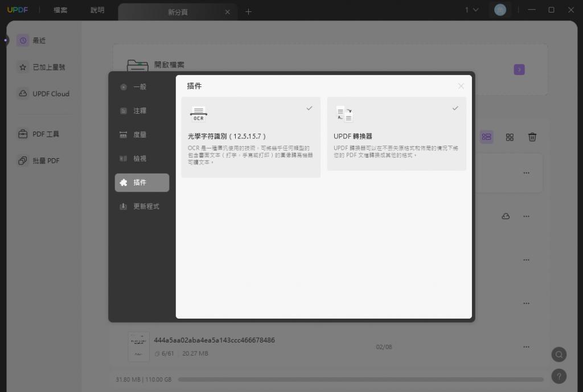This screenshot has width=583, height=392.
Task: Open PDF 工具 in the sidebar
Action: click(x=38, y=134)
